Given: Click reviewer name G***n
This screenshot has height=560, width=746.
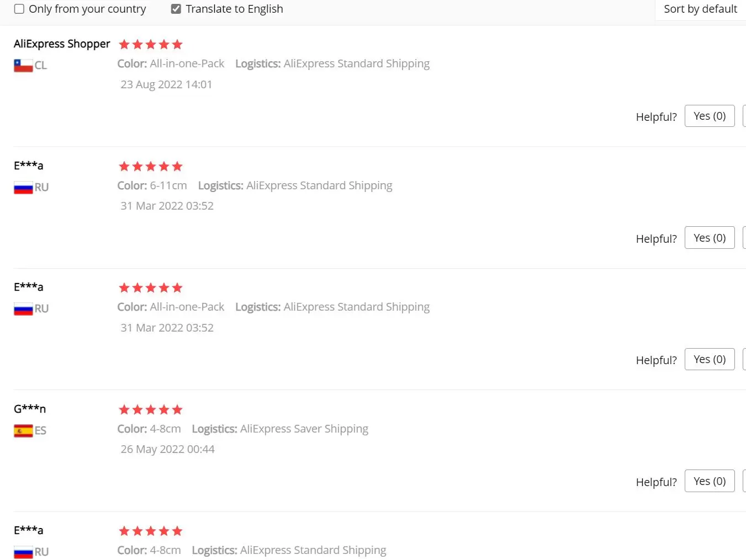Looking at the screenshot, I should (30, 409).
